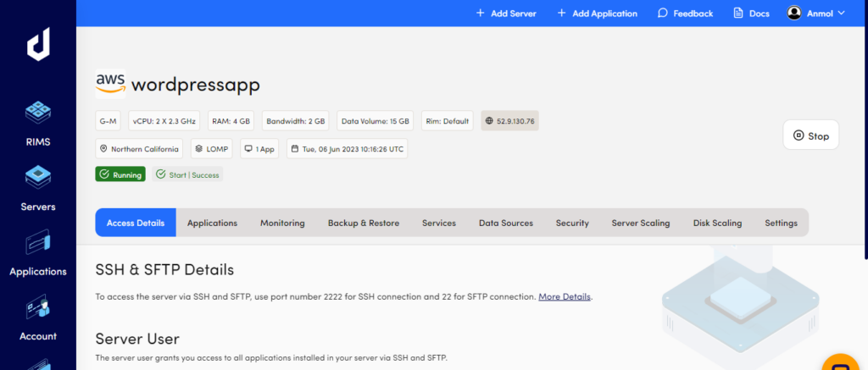Open the Monitoring tab
This screenshot has width=868, height=370.
coord(282,223)
